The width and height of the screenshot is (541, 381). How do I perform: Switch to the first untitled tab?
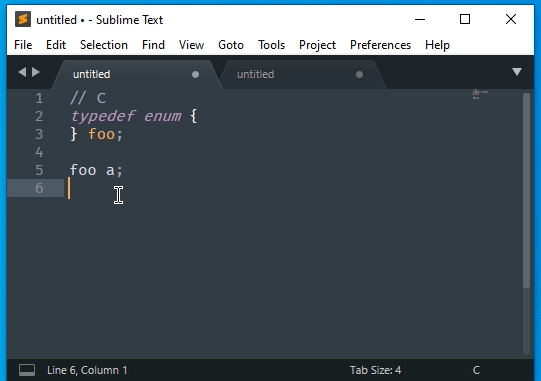coord(136,74)
